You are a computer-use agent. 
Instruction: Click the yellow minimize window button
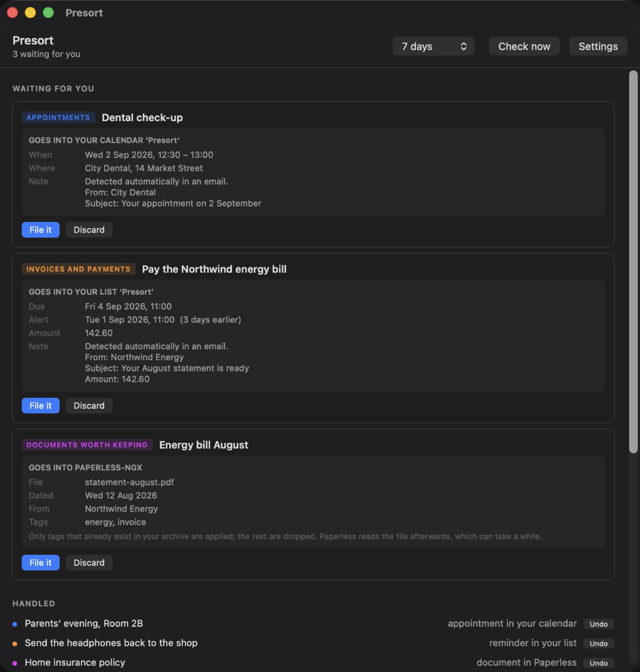(x=30, y=13)
